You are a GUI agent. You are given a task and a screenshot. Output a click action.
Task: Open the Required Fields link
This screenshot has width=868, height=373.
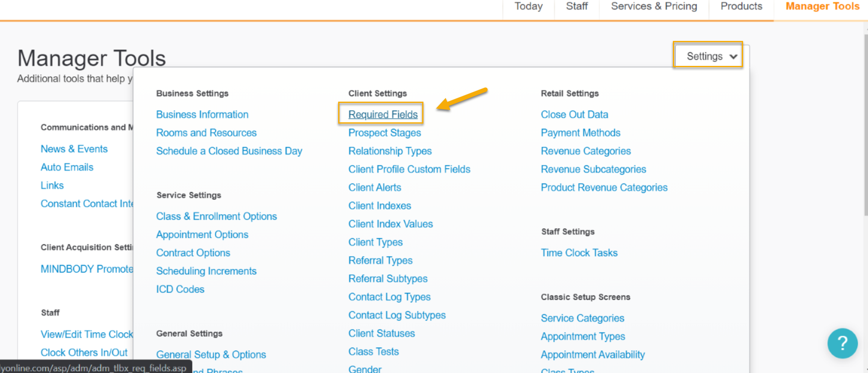(x=383, y=114)
